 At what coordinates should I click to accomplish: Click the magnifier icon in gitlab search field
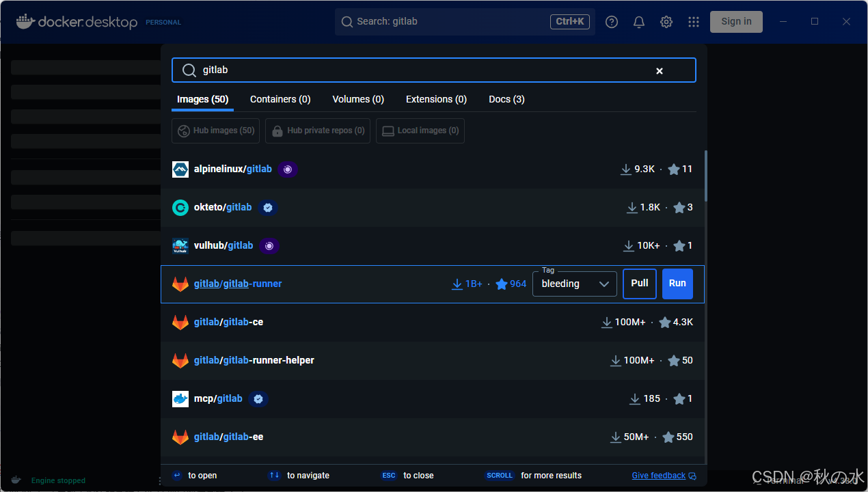pos(189,70)
